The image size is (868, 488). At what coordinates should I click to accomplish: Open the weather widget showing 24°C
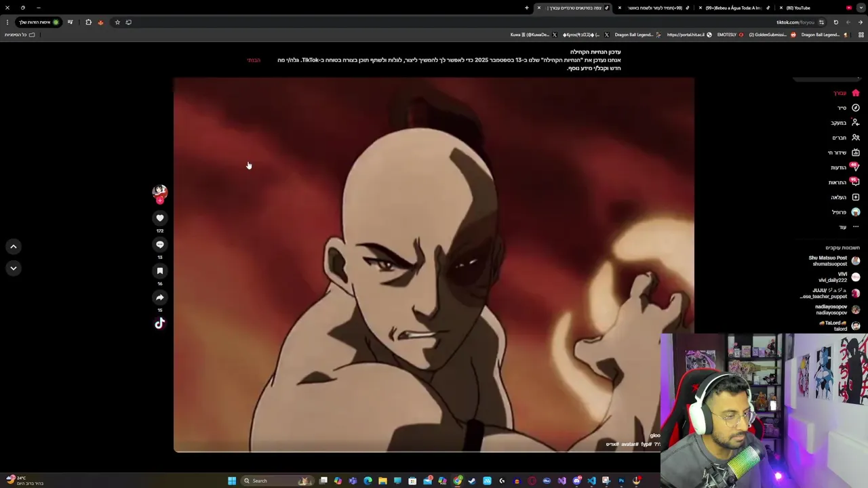[x=24, y=481]
